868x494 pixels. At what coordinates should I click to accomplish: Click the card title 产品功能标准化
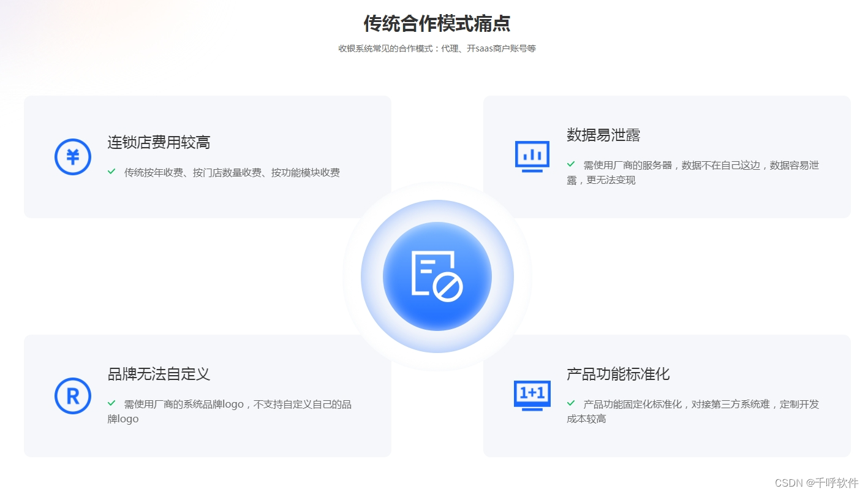point(618,374)
